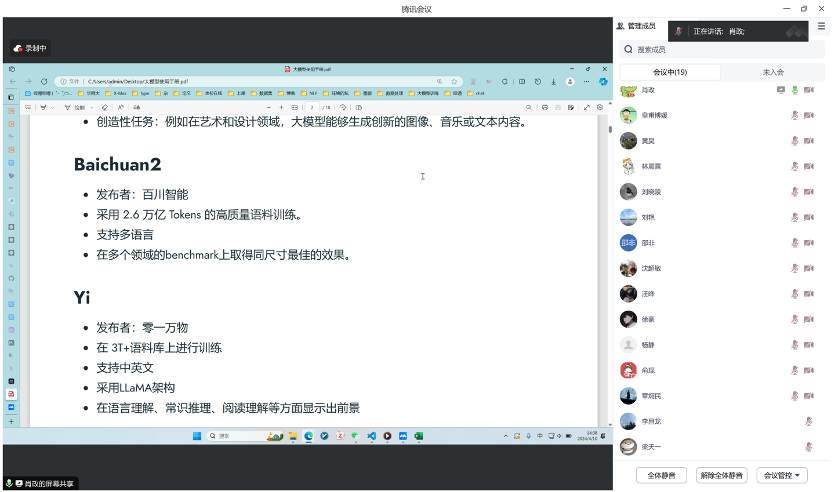This screenshot has width=832, height=492.
Task: Click the Edge back arrow in shared screen
Action: click(x=13, y=81)
